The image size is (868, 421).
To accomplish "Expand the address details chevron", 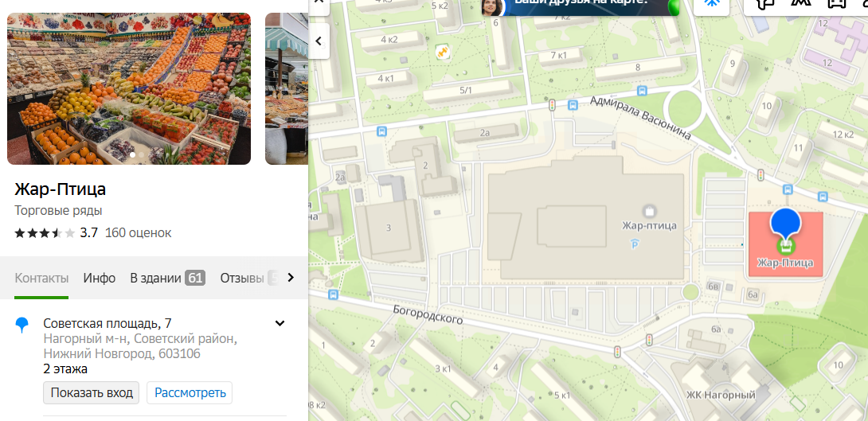I will tap(280, 324).
